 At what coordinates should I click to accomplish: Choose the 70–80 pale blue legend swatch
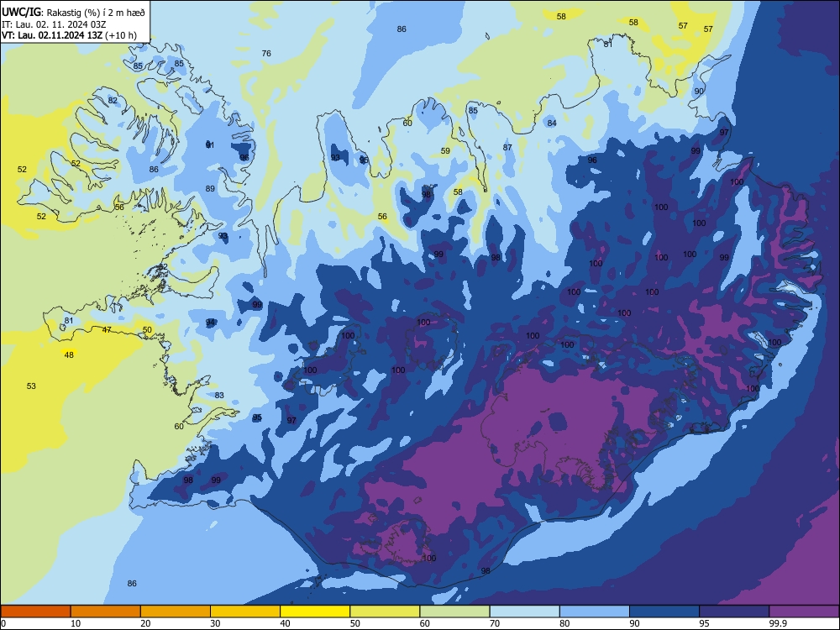(x=524, y=612)
